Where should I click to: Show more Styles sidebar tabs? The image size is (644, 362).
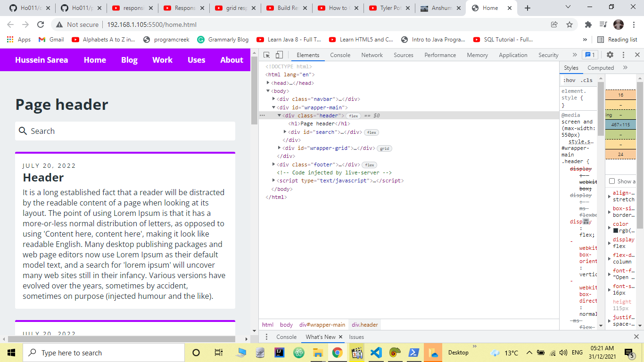(x=625, y=68)
